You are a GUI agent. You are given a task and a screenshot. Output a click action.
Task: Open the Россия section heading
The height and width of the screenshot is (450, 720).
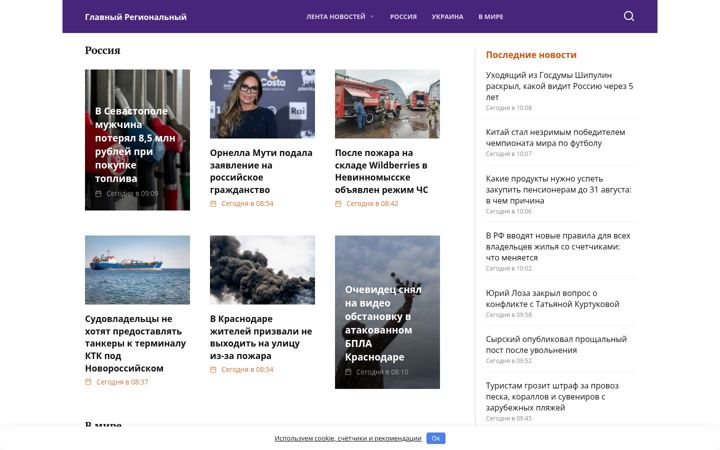pos(102,50)
